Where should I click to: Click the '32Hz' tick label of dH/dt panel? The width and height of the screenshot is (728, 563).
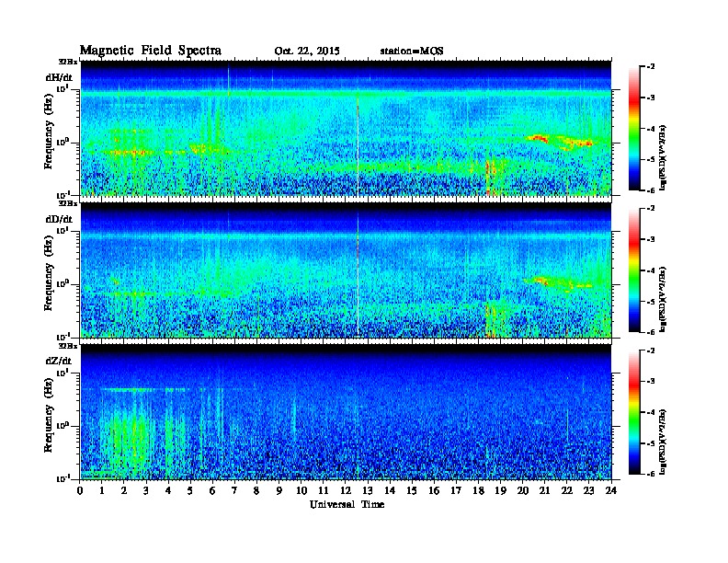(x=68, y=62)
